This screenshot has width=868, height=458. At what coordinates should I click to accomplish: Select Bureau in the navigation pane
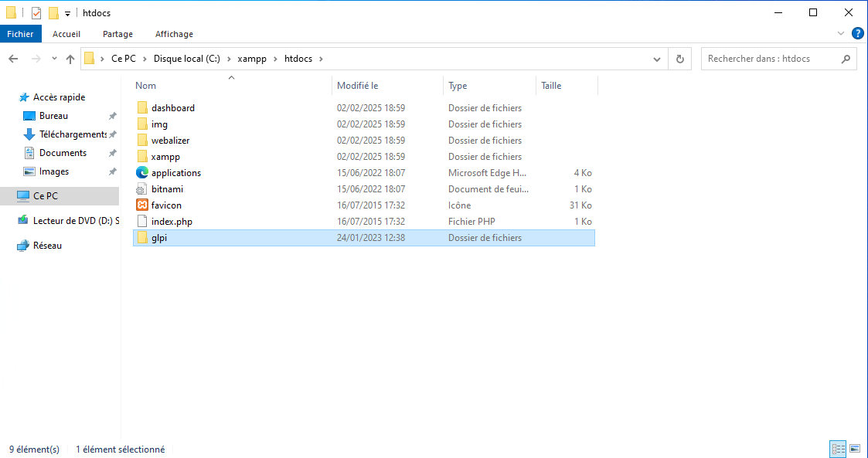(53, 116)
